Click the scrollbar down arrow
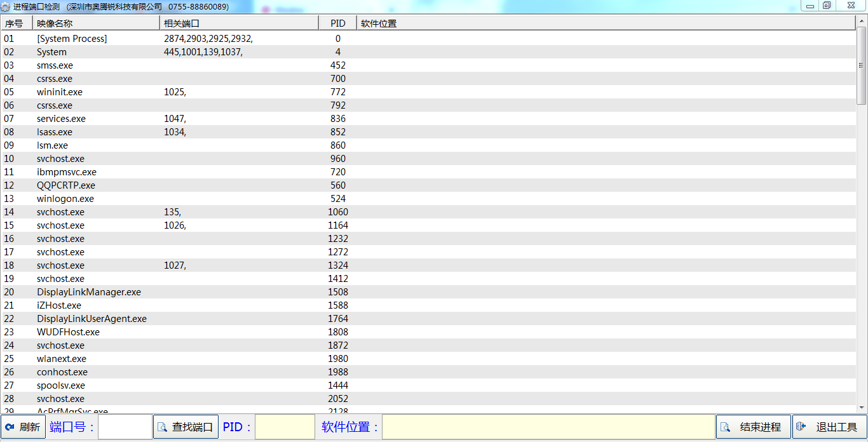 tap(862, 407)
